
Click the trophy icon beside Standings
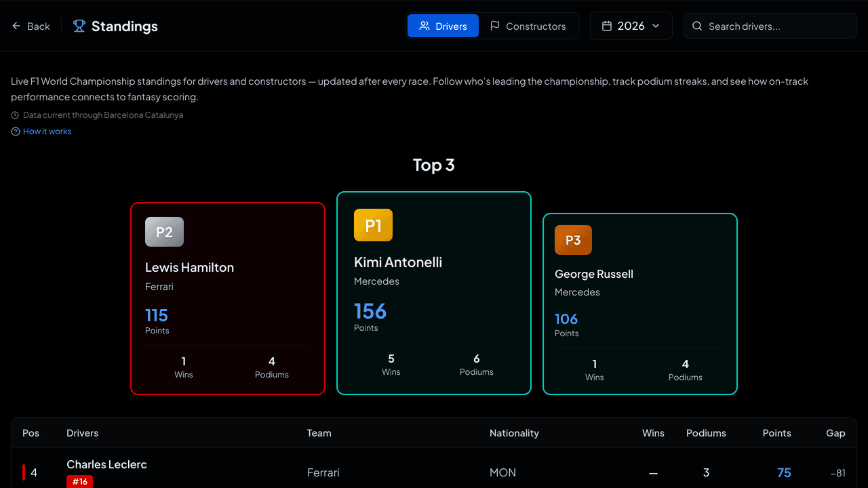point(79,26)
